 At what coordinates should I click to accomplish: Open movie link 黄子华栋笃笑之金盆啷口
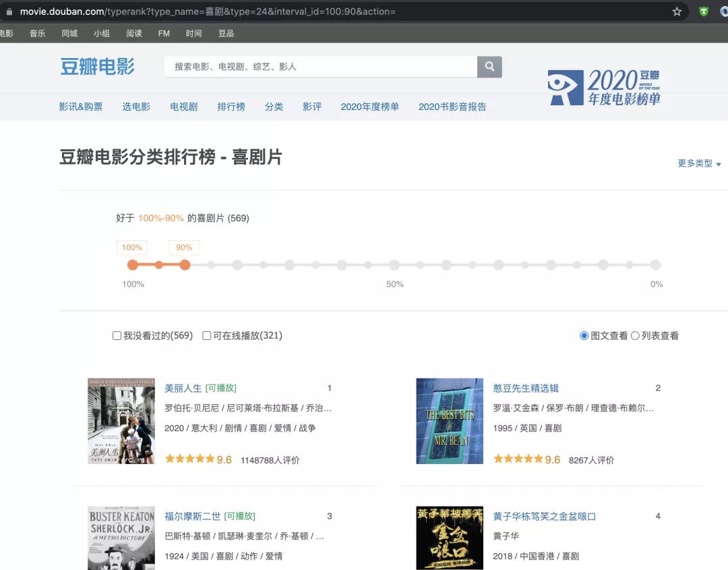click(544, 516)
